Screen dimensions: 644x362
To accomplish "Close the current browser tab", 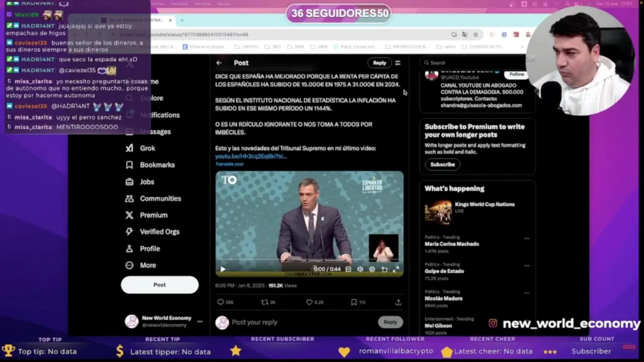I will pos(170,20).
